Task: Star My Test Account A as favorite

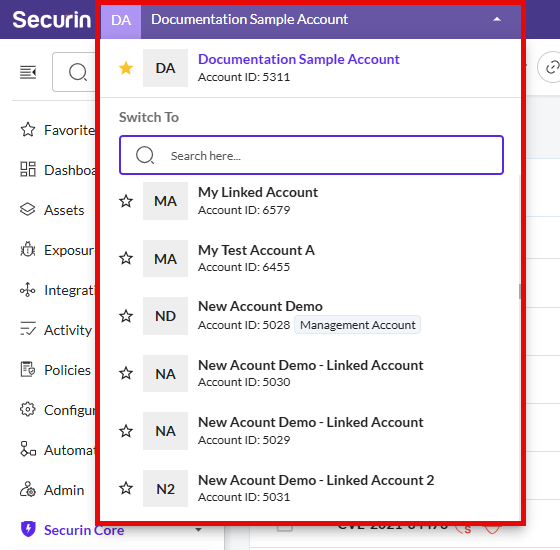Action: pos(126,258)
